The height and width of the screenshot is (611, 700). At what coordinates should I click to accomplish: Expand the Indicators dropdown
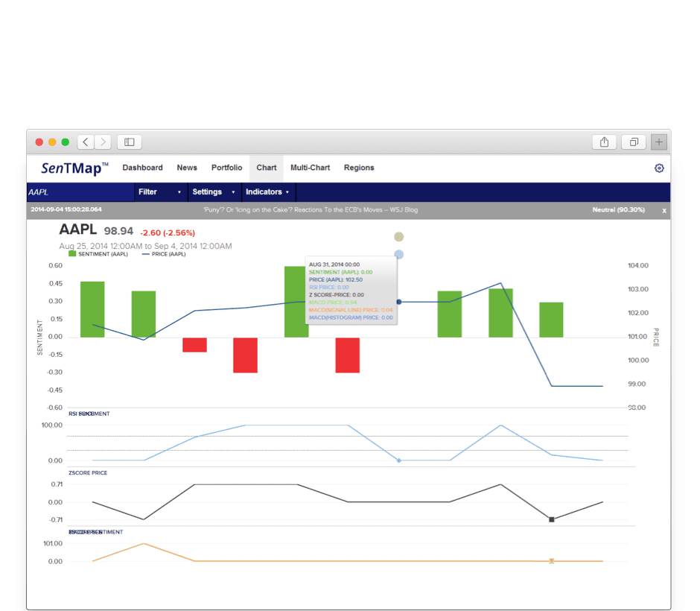pyautogui.click(x=268, y=192)
